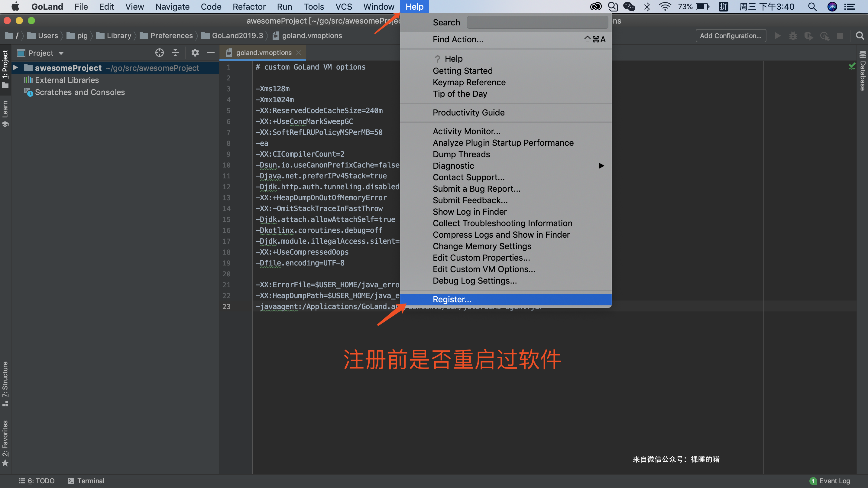Open the Database tool window
Image resolution: width=868 pixels, height=488 pixels.
pyautogui.click(x=863, y=71)
